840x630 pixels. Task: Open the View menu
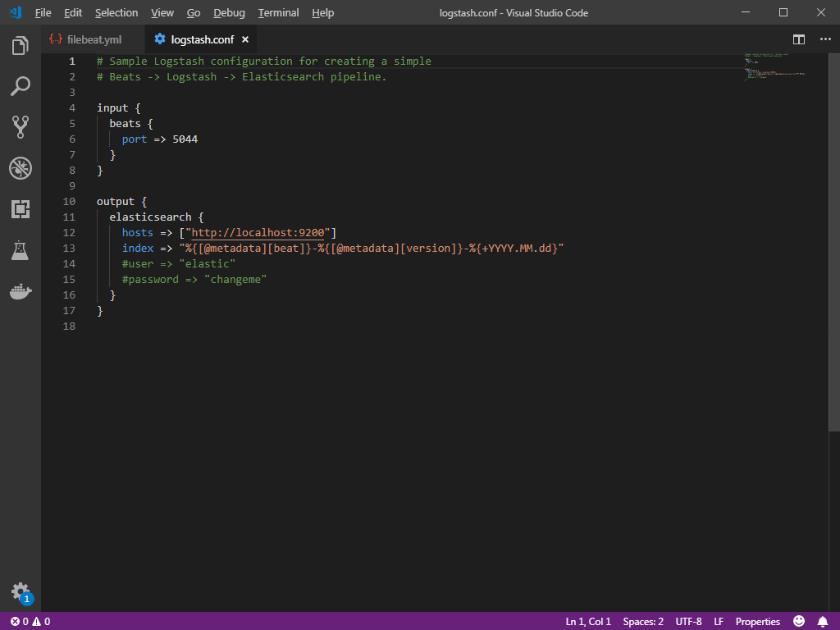point(162,13)
